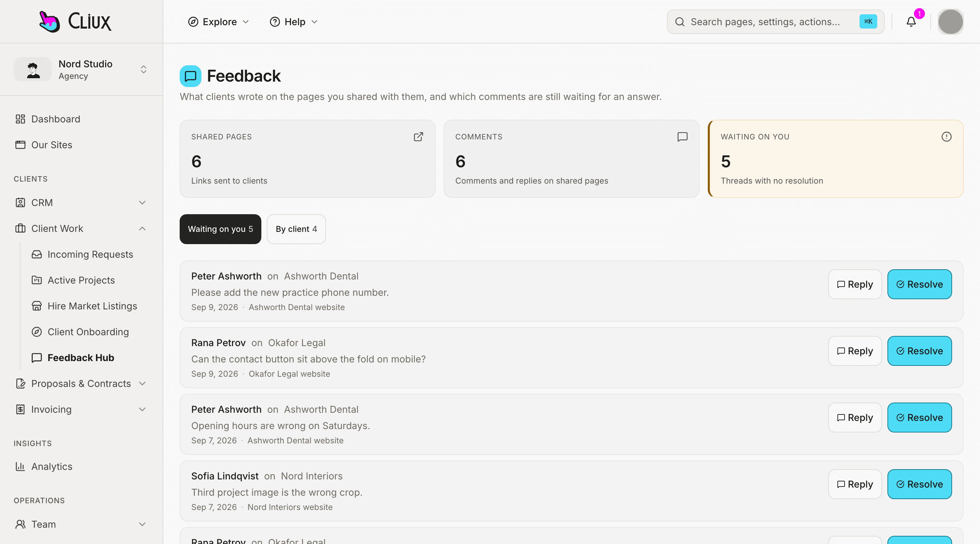Expand the CRM section
The image size is (980, 544).
[x=81, y=203]
